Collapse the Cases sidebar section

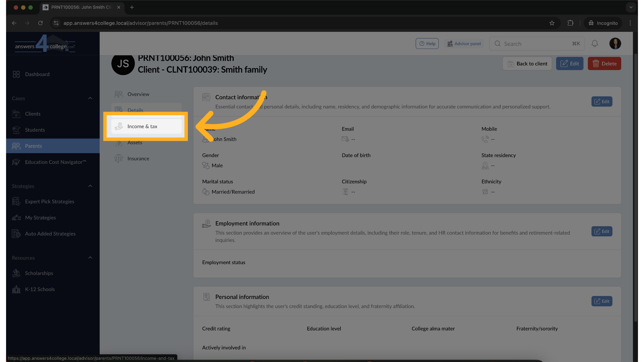90,98
